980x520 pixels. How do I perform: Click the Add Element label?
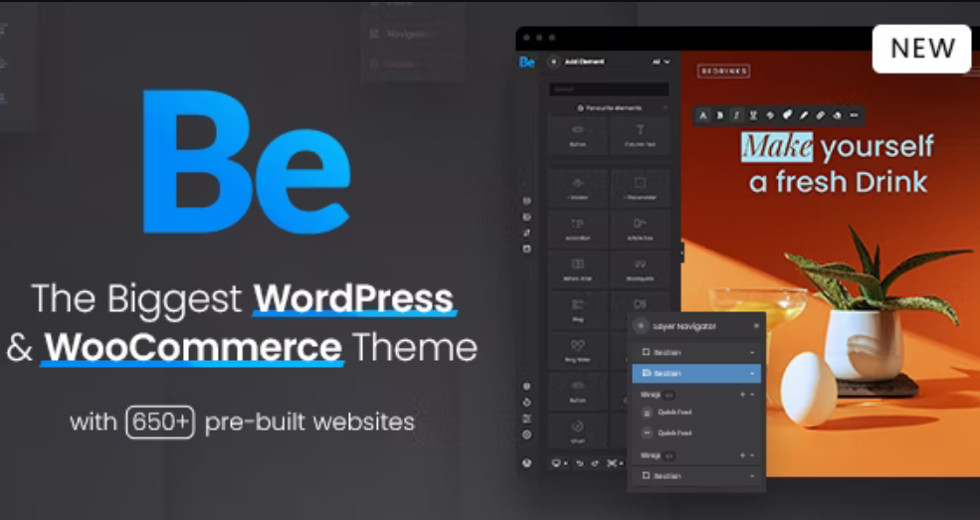584,62
